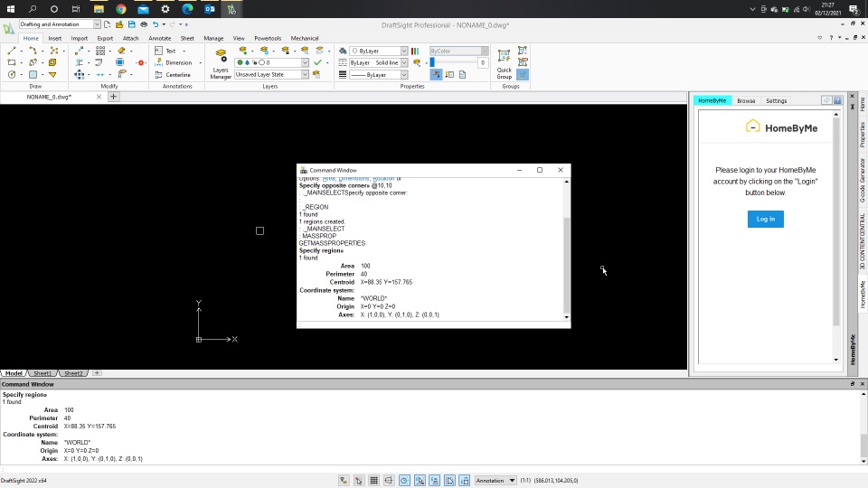The height and width of the screenshot is (488, 868).
Task: Click the Pattern array tool in Modify
Action: (100, 51)
